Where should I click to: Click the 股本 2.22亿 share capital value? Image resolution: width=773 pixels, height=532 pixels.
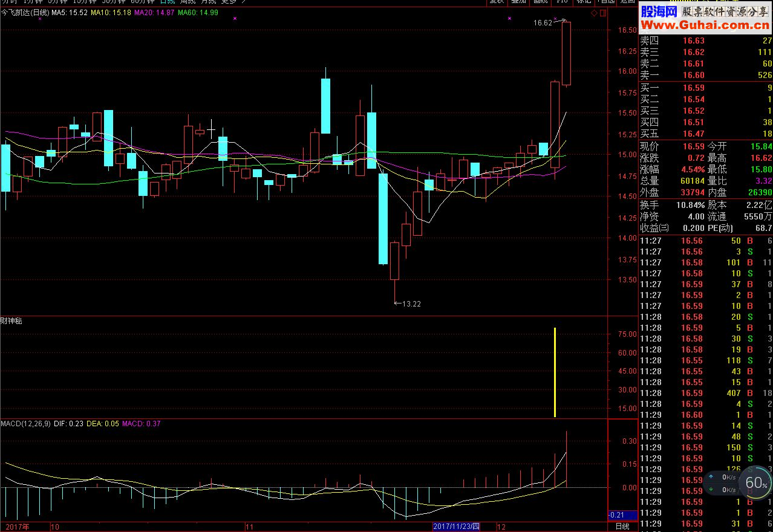tap(758, 205)
